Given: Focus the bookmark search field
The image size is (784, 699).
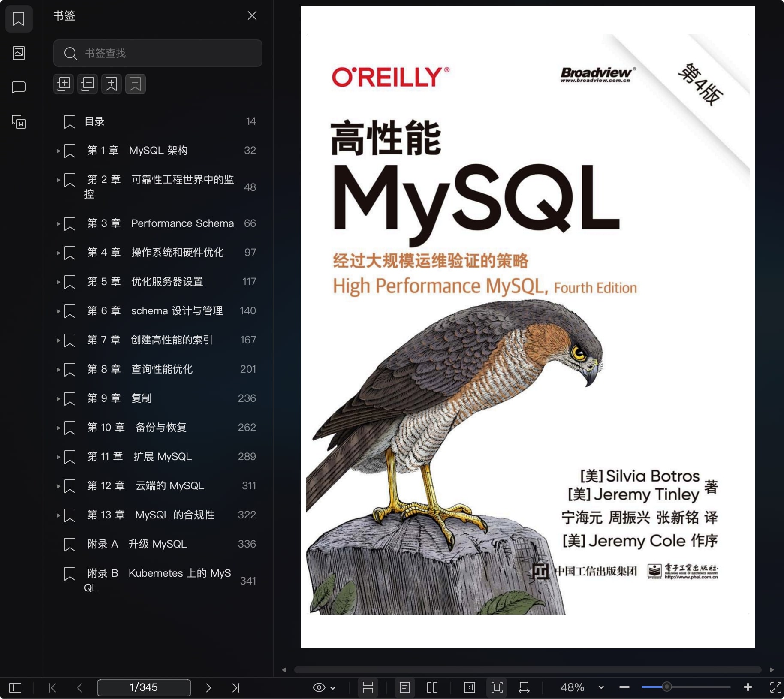Looking at the screenshot, I should [x=157, y=53].
